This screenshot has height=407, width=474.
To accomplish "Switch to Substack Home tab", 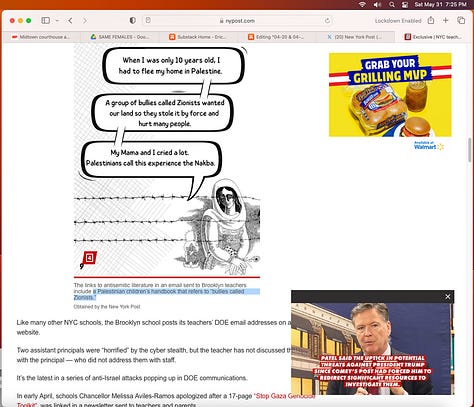I will pyautogui.click(x=198, y=37).
